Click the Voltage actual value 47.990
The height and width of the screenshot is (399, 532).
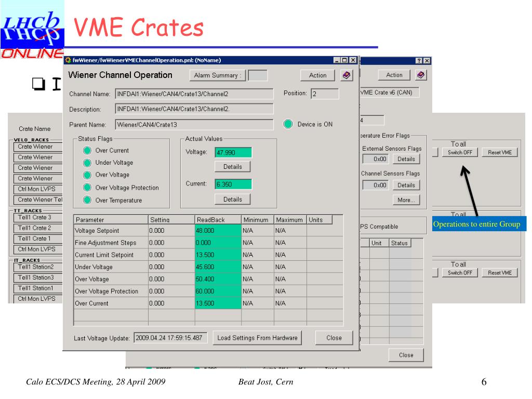coord(233,152)
